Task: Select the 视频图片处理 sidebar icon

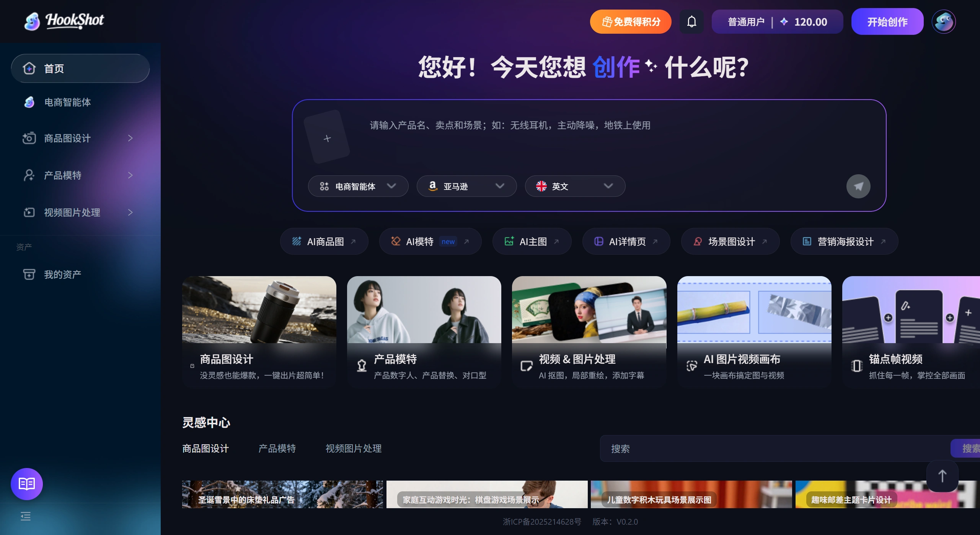Action: coord(29,212)
